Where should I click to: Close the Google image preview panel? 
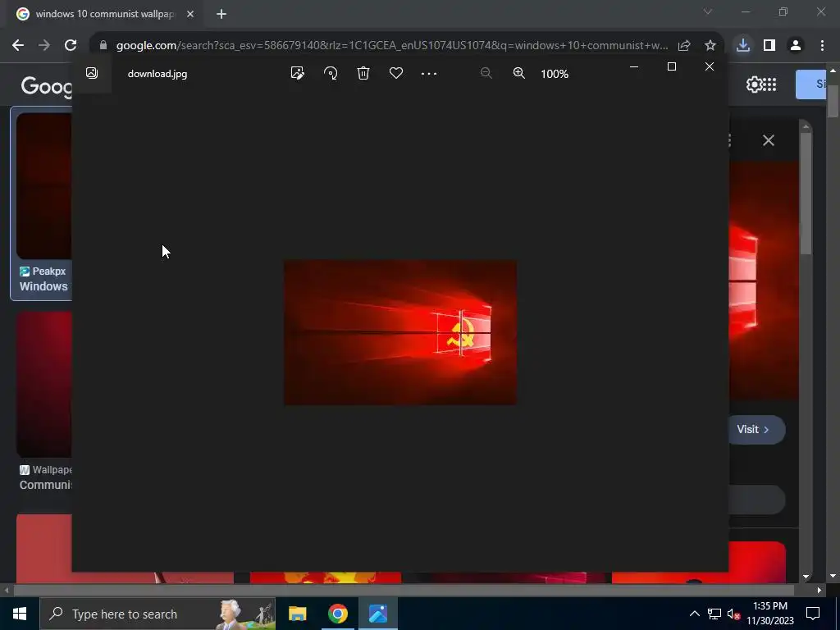pyautogui.click(x=769, y=140)
